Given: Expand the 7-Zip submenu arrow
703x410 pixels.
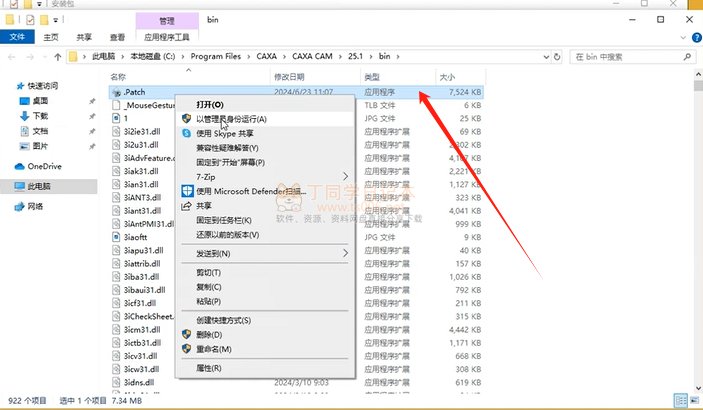Looking at the screenshot, I should (x=345, y=177).
